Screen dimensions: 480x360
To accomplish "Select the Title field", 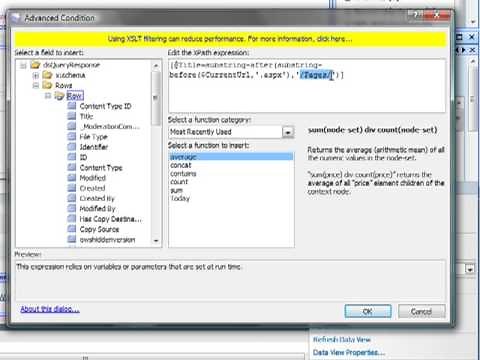I will click(x=86, y=116).
